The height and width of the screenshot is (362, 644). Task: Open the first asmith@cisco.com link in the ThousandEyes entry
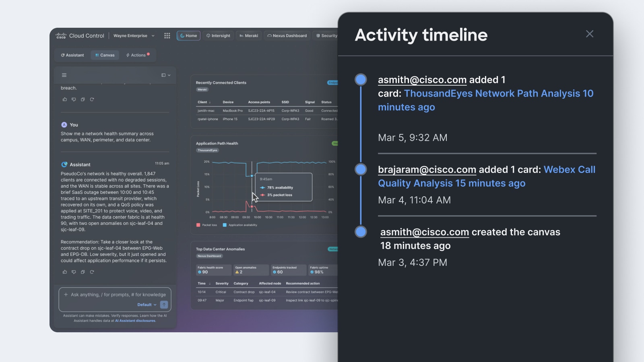click(422, 80)
